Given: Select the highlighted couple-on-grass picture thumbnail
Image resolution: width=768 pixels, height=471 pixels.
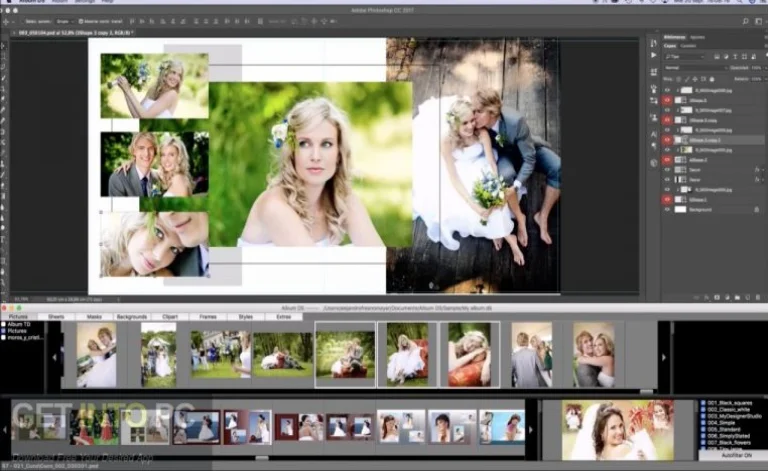Looking at the screenshot, I should pyautogui.click(x=345, y=354).
